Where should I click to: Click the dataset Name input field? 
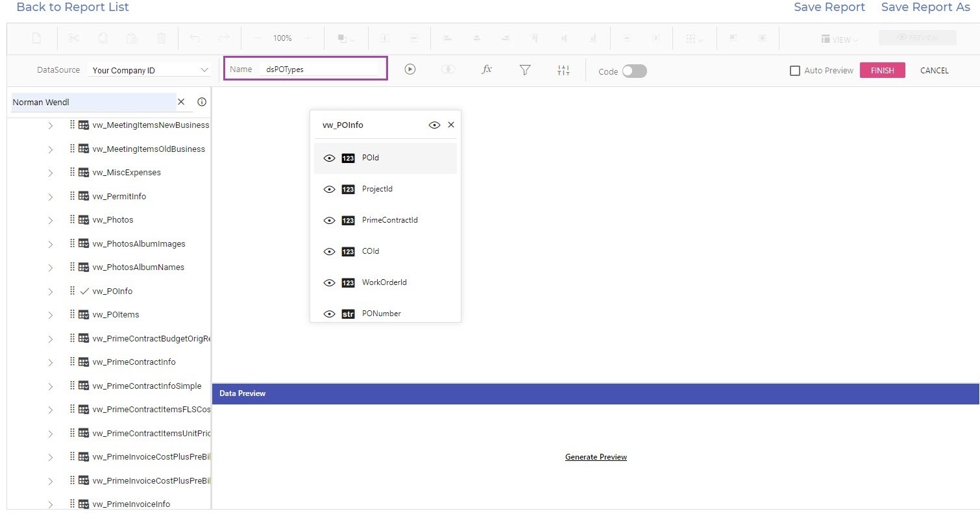point(318,69)
